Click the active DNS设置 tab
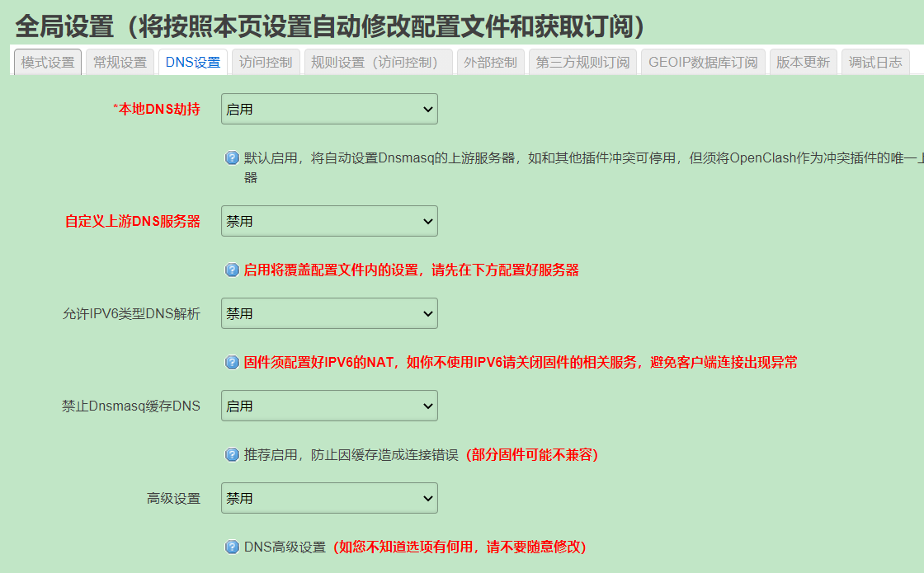 (x=192, y=61)
